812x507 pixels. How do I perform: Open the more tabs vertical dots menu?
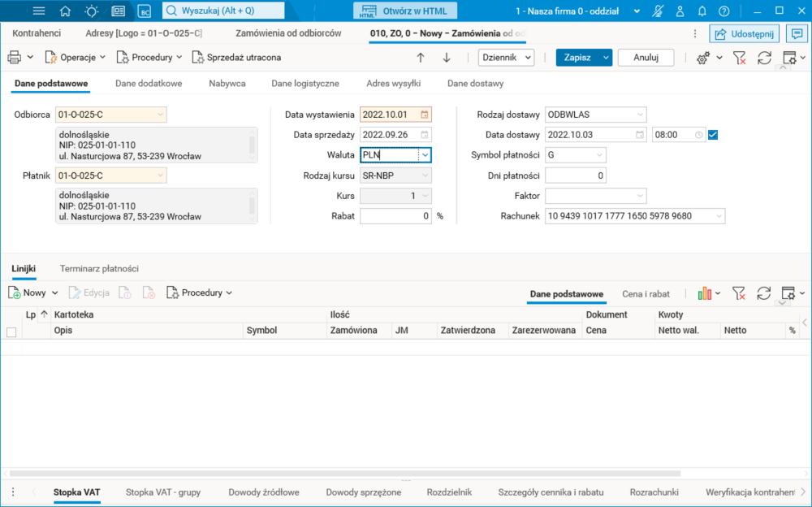pyautogui.click(x=695, y=33)
